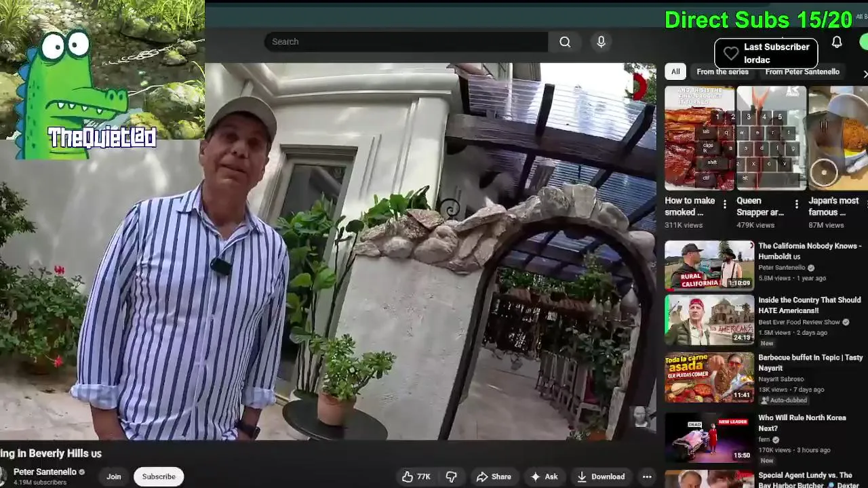Click 'Nayarit Sabroso' channel name
Viewport: 868px width, 488px height.
pos(781,380)
